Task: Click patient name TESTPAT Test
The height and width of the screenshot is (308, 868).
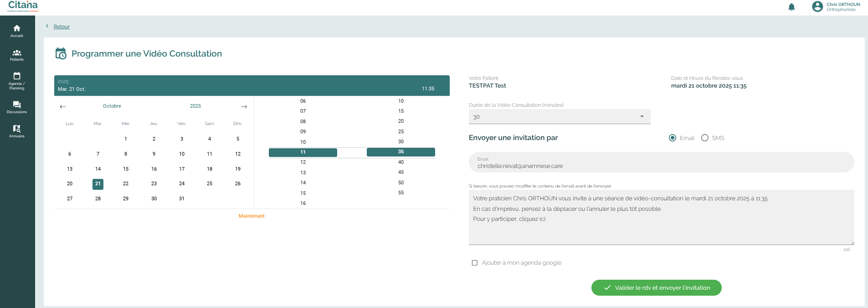Action: coord(487,86)
